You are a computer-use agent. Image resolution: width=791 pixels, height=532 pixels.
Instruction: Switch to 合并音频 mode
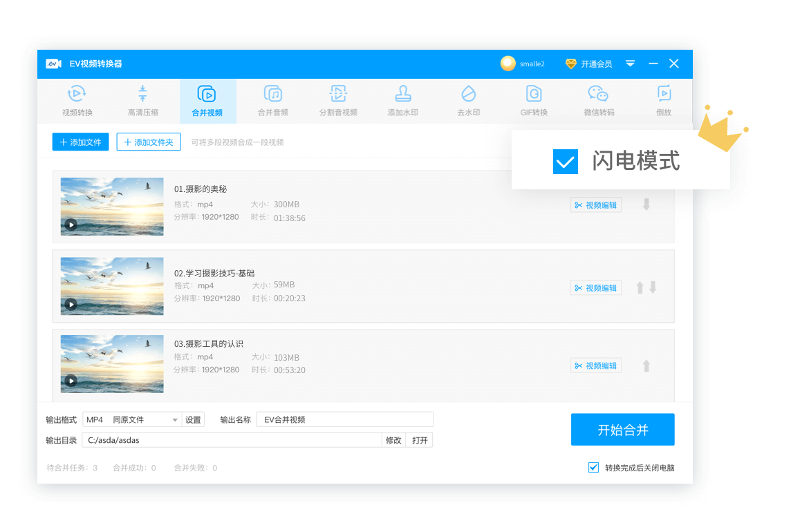click(x=272, y=100)
